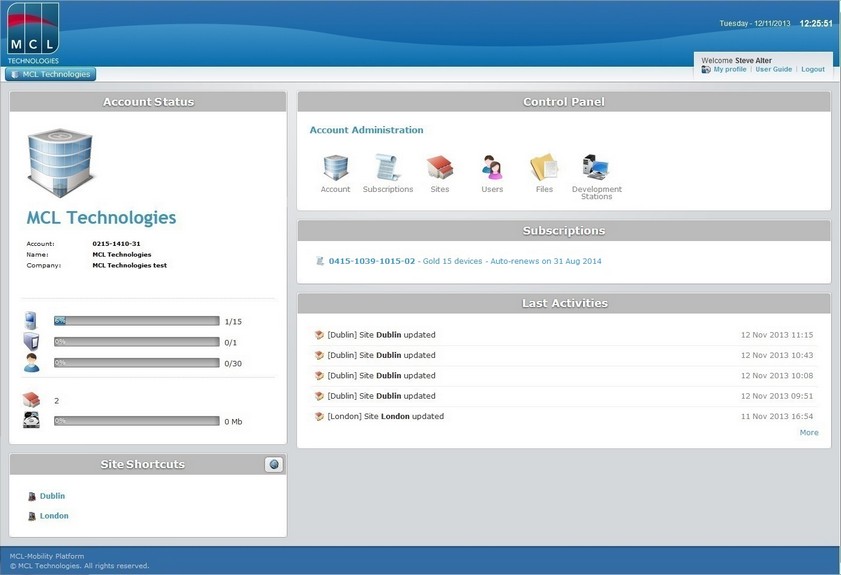Viewport: 841px width, 575px height.
Task: Go to the Dublin site shortcut
Action: (52, 496)
